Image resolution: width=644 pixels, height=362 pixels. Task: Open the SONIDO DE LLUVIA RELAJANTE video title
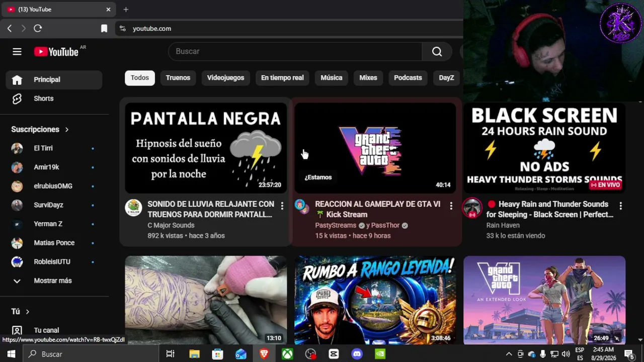(211, 209)
